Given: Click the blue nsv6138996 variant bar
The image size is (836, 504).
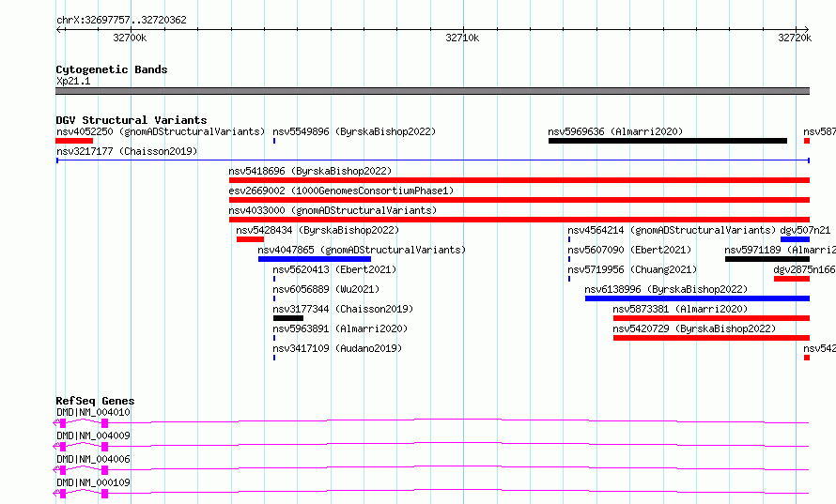Looking at the screenshot, I should click(x=697, y=298).
